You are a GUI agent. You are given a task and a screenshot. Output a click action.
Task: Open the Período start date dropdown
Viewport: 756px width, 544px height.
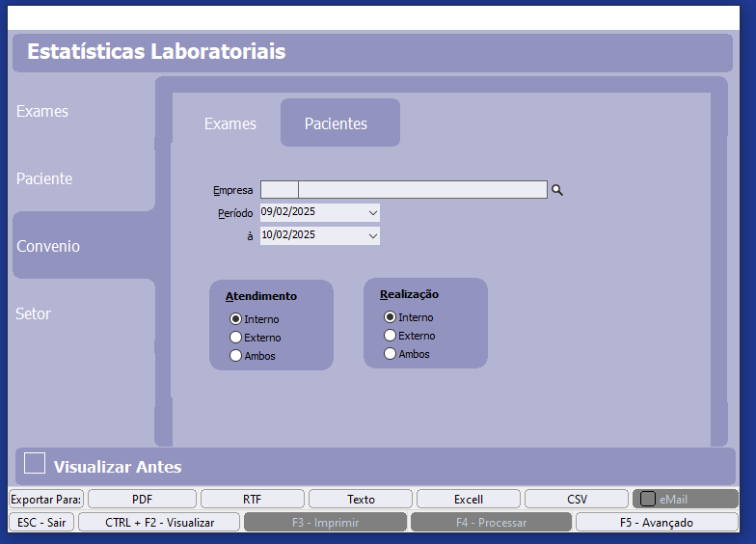click(372, 212)
